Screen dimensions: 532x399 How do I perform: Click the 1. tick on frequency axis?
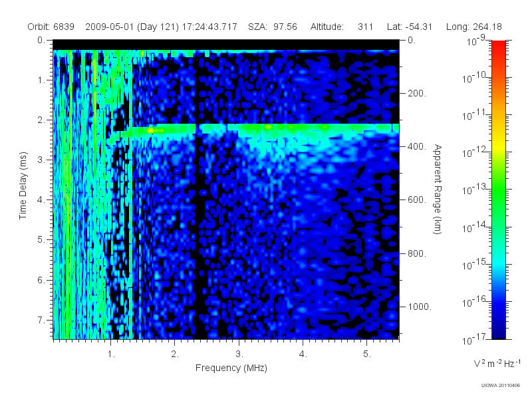pos(111,354)
